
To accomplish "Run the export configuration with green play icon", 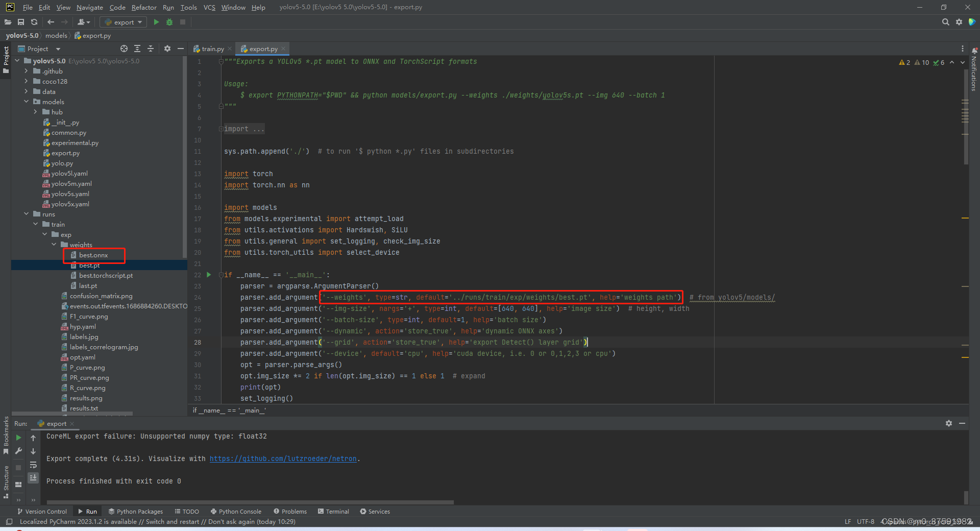I will [x=156, y=22].
